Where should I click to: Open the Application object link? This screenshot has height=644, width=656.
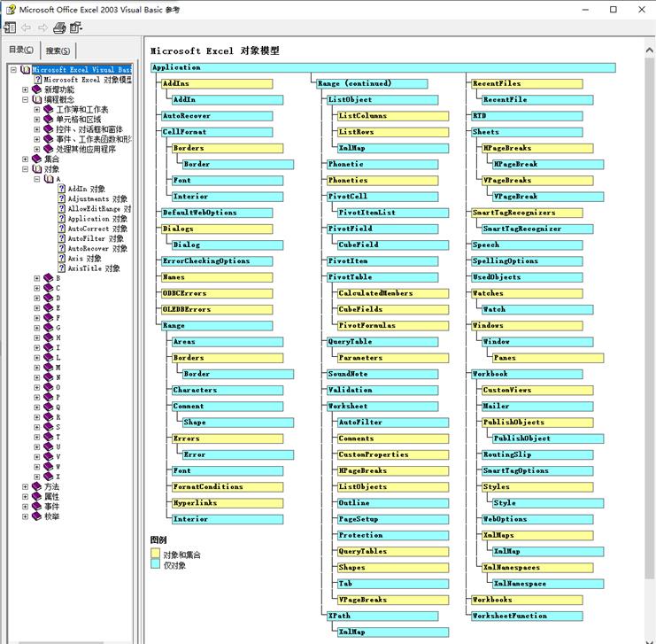tap(382, 67)
